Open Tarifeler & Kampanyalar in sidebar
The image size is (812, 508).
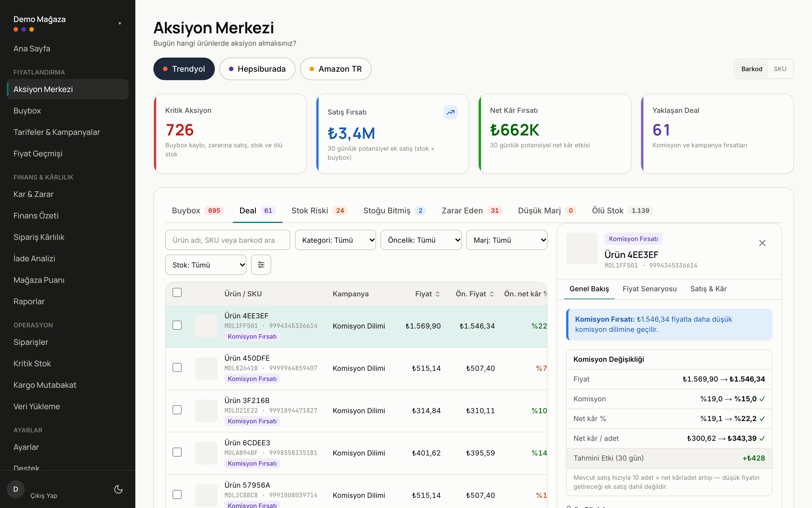(x=67, y=132)
